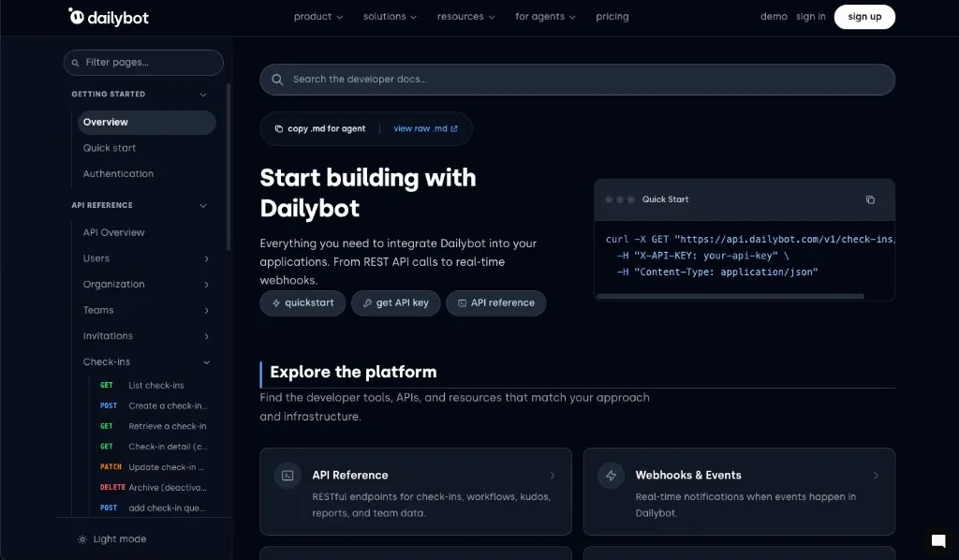This screenshot has width=959, height=560.
Task: Click the sign up button
Action: [x=864, y=17]
